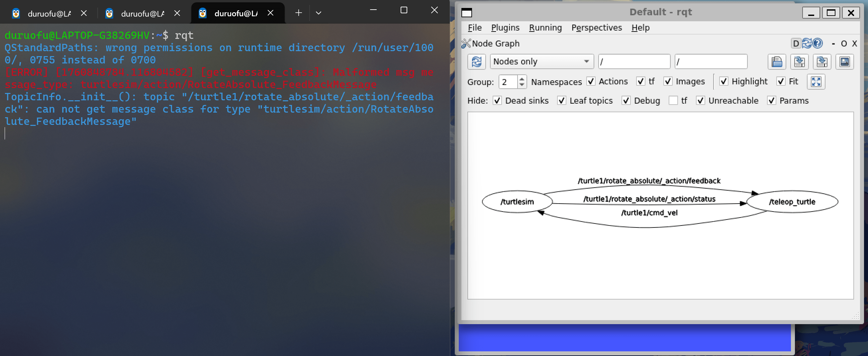Viewport: 868px width, 356px height.
Task: Click the refresh graph button beside Nodes only
Action: 476,62
